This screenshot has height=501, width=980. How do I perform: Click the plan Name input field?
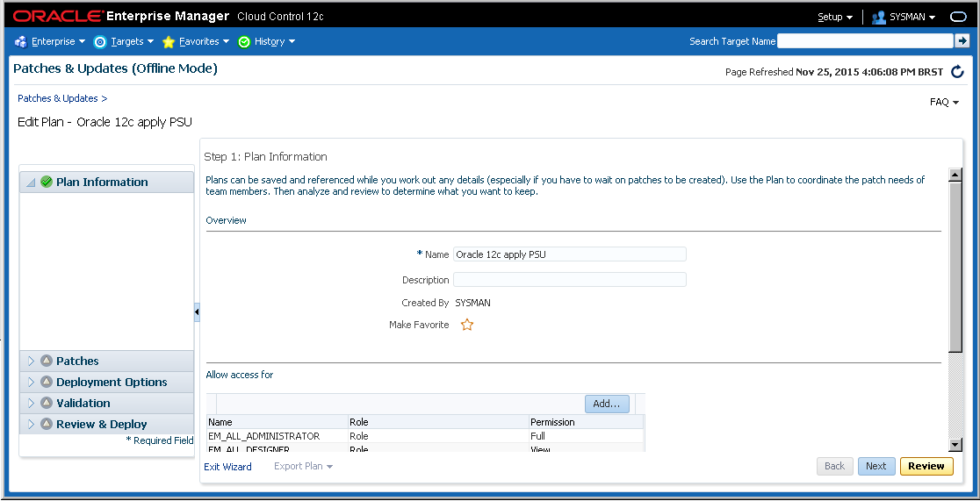[x=569, y=254]
